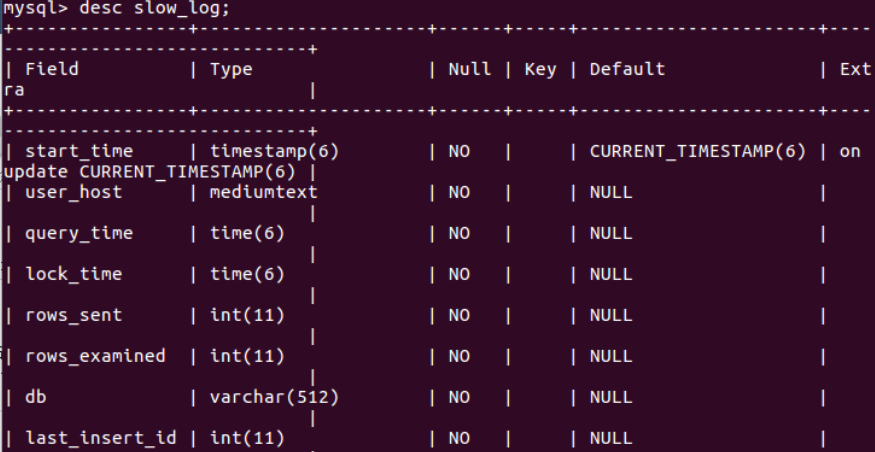The image size is (875, 452).
Task: Click CURRENT_TIMESTAMP(6) in the Default column
Action: (697, 151)
